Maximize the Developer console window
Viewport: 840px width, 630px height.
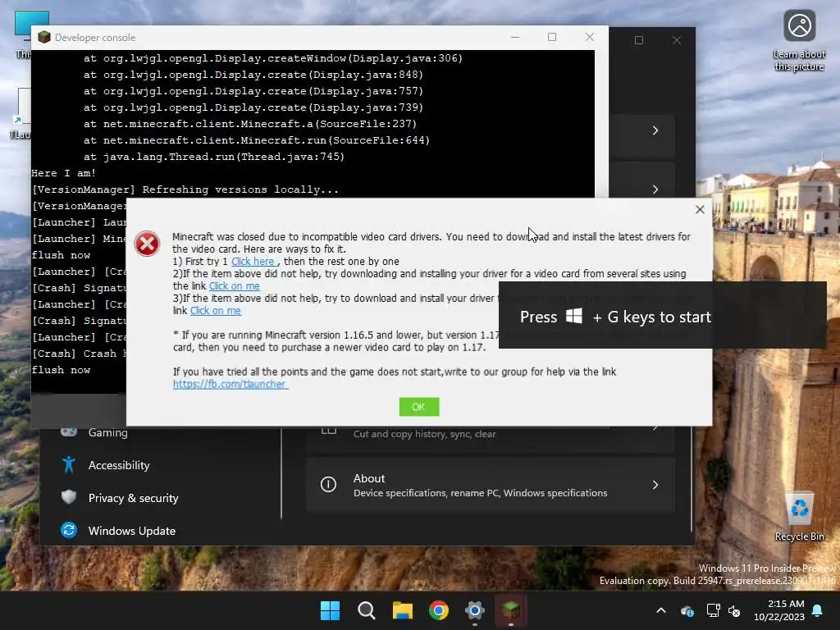tap(552, 37)
